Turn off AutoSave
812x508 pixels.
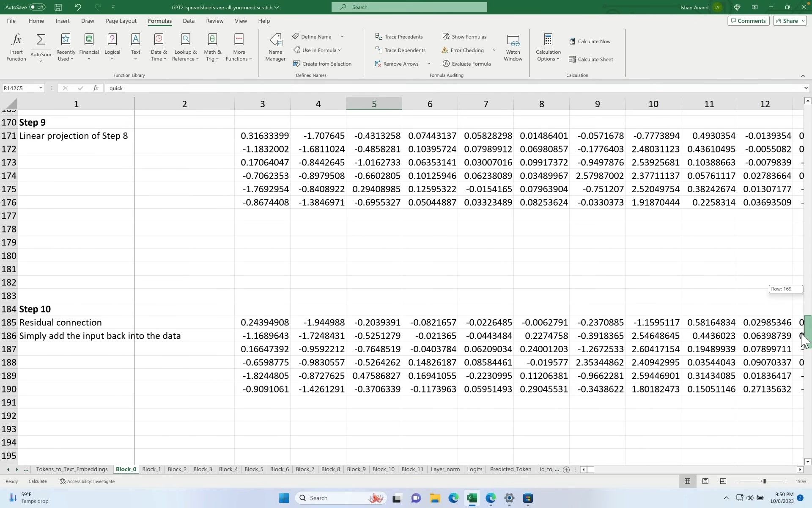[x=36, y=7]
